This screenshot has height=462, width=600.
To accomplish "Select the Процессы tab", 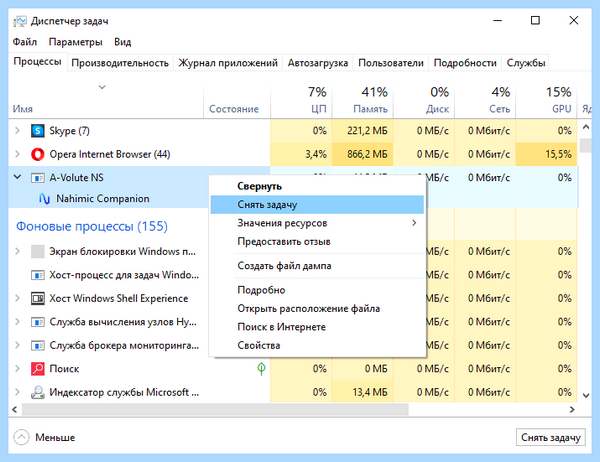I will tap(38, 62).
